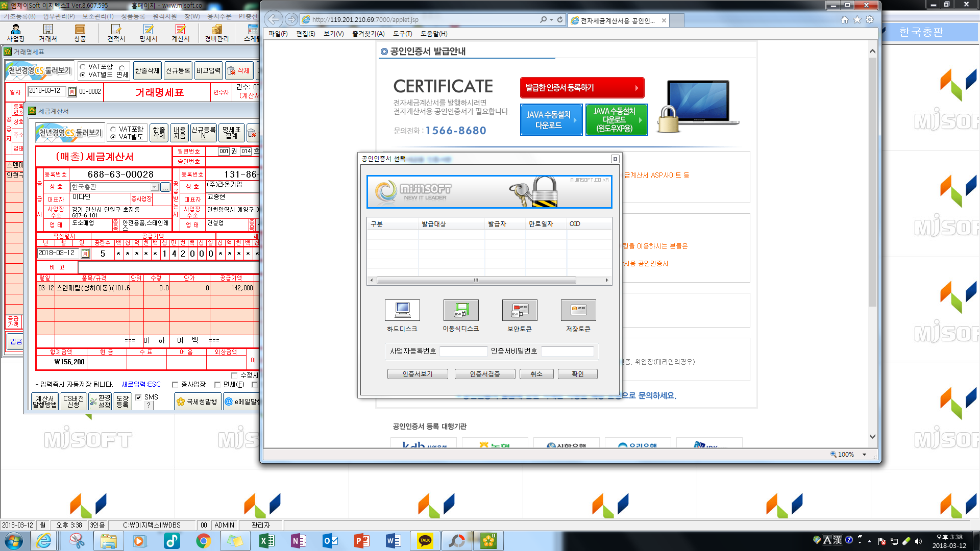The height and width of the screenshot is (551, 980).
Task: Click 확인 button in certificate dialog
Action: tap(578, 374)
